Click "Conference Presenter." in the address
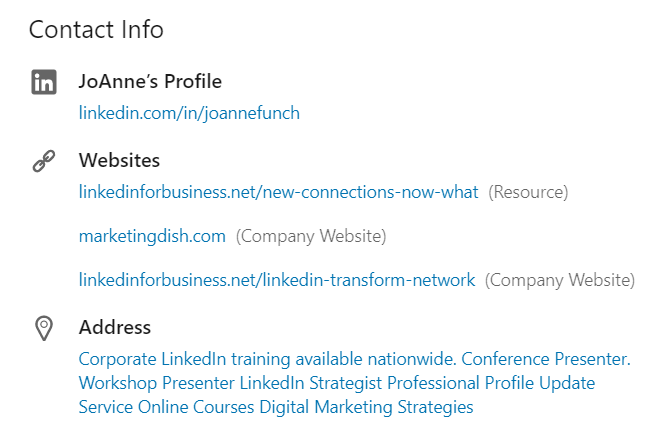Viewport: 662px width, 427px height. click(x=546, y=359)
